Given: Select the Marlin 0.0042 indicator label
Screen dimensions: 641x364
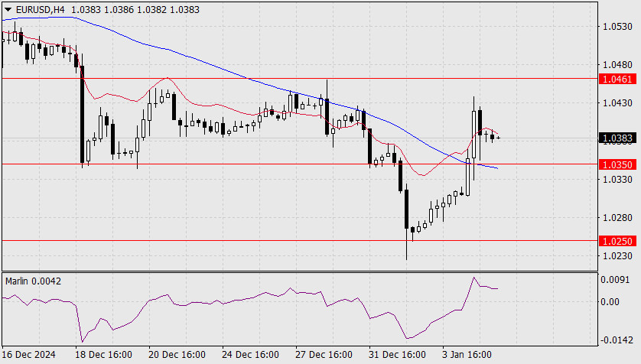Looking at the screenshot, I should pos(33,281).
